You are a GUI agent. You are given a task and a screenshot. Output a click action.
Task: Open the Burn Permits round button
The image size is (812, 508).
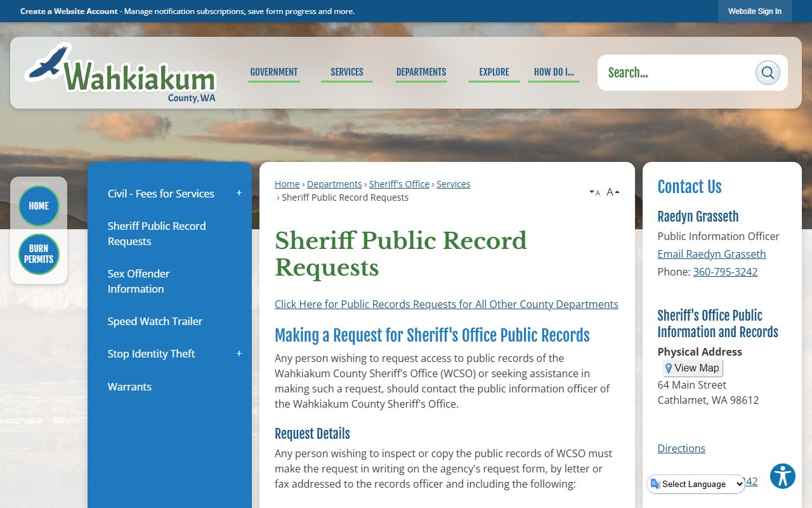(39, 254)
